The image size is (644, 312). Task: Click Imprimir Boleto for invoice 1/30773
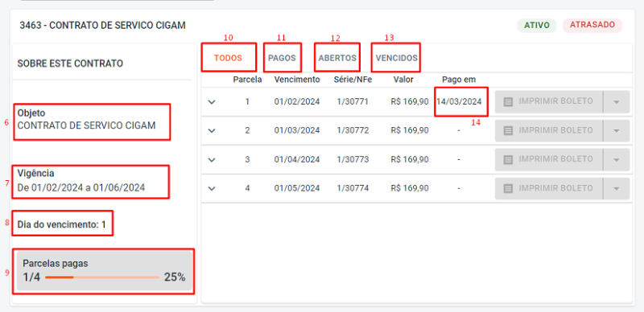(x=549, y=160)
